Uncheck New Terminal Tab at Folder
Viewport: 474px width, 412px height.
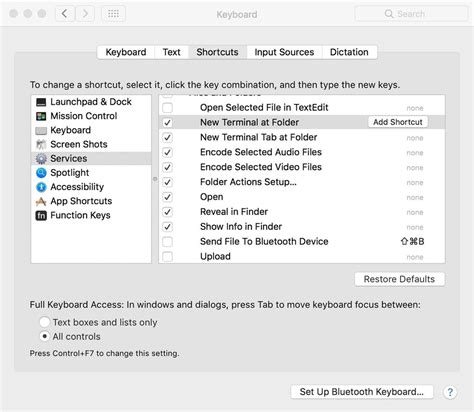pyautogui.click(x=167, y=137)
